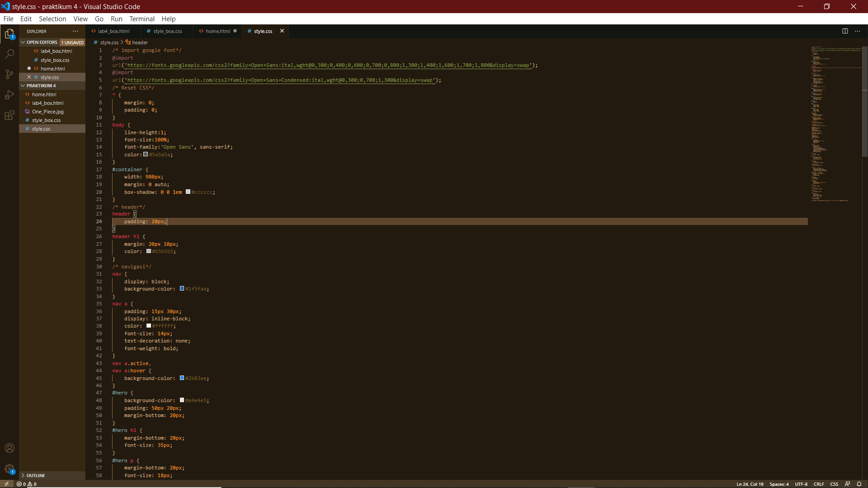Image resolution: width=868 pixels, height=488 pixels.
Task: Close the style.css editor tab
Action: point(282,31)
